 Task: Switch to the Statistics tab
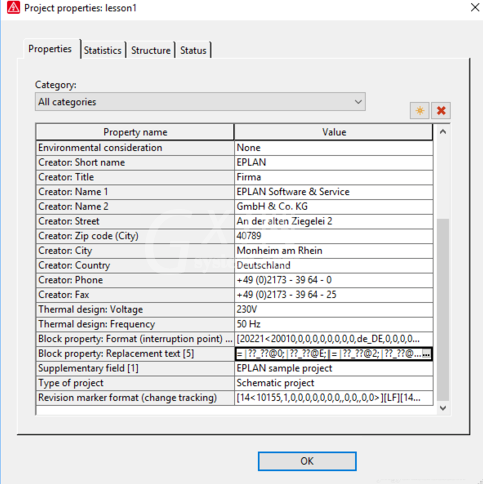tap(103, 50)
